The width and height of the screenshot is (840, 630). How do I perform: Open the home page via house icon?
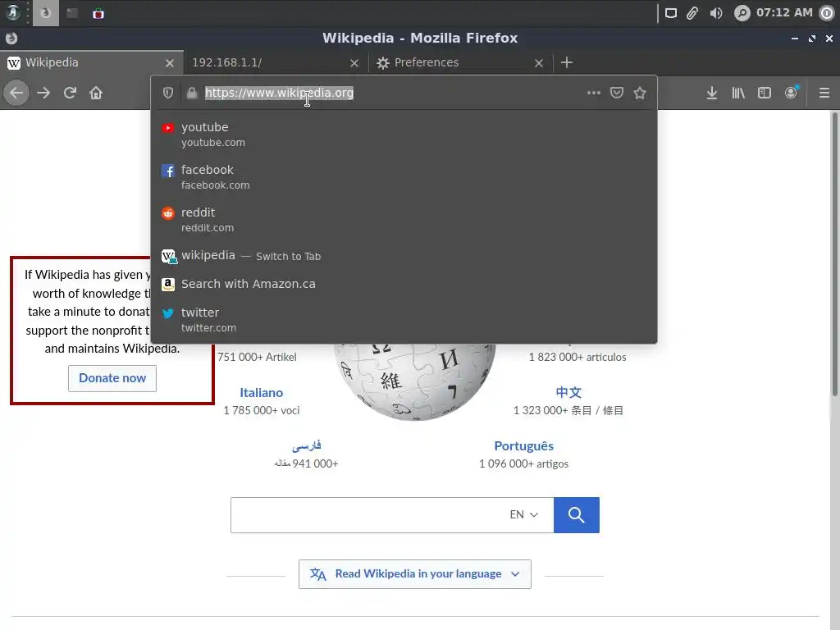(x=96, y=93)
